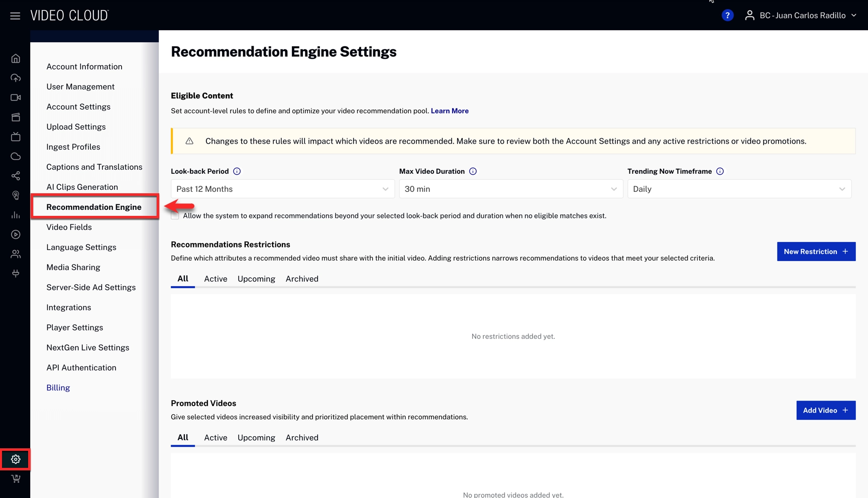Screen dimensions: 868x498
Task: Click the Settings gear icon
Action: tap(15, 459)
